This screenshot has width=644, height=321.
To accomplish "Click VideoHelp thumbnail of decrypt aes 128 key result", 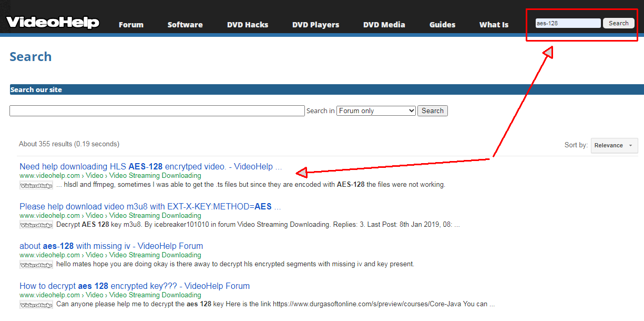I will pyautogui.click(x=36, y=305).
